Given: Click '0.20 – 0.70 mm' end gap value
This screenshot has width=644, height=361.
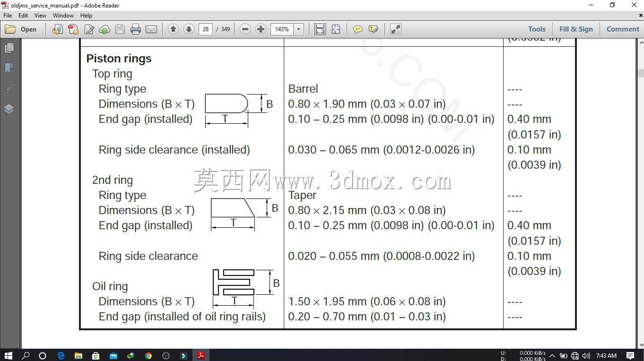Looking at the screenshot, I should coord(327,317).
